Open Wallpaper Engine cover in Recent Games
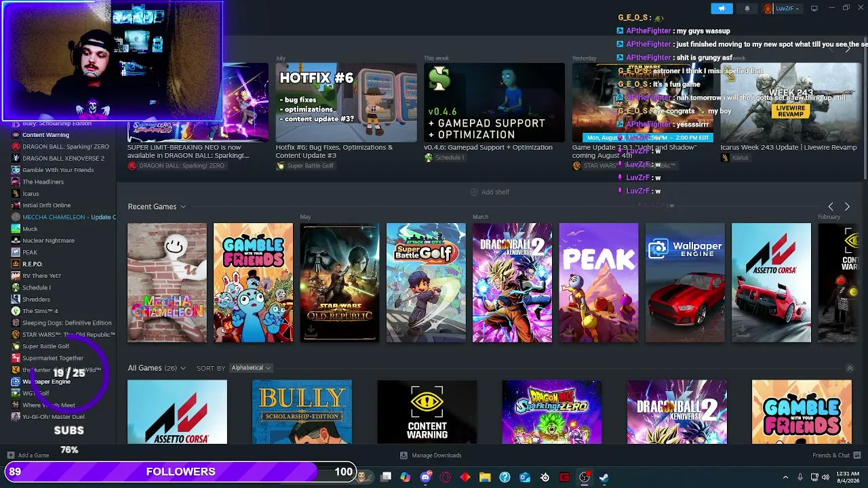The width and height of the screenshot is (868, 488). pos(685,283)
